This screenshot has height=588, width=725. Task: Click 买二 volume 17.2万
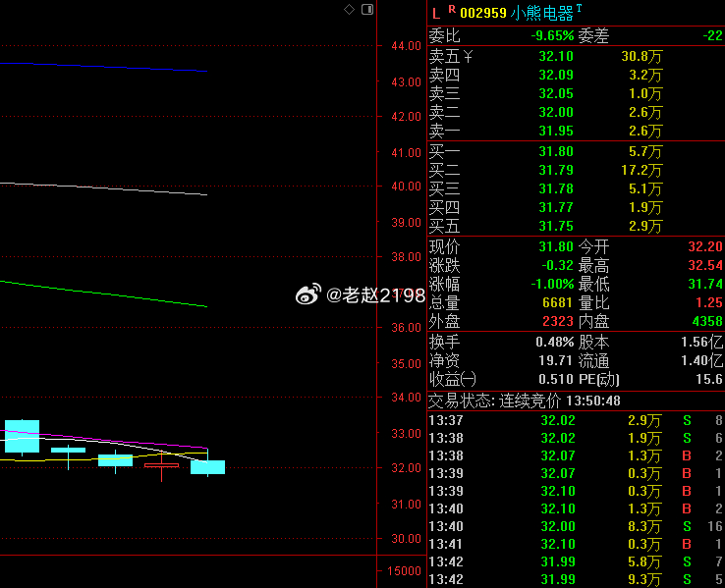tap(641, 170)
